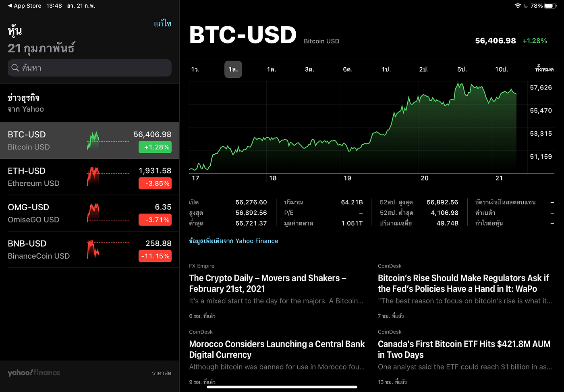Tap the home indicator bar
564x392 pixels.
pyautogui.click(x=282, y=387)
